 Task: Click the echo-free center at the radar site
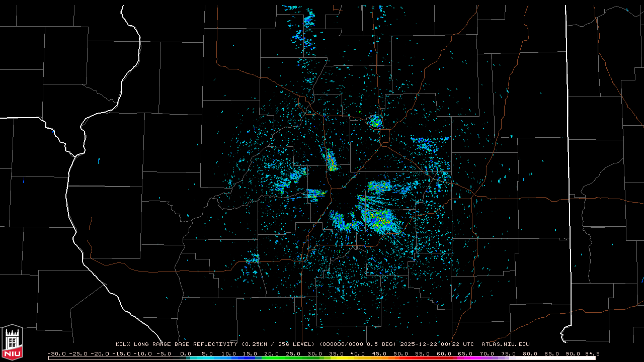point(342,199)
